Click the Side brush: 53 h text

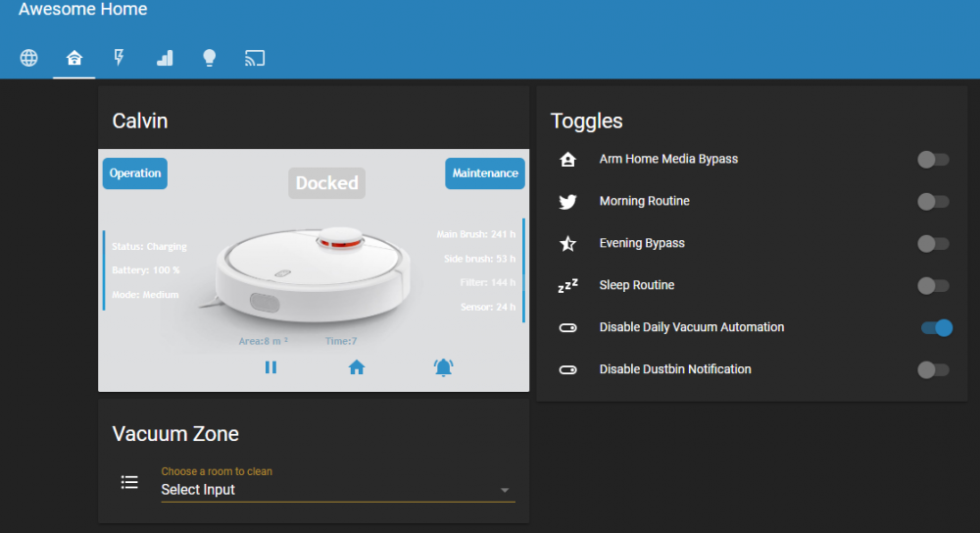click(x=479, y=259)
